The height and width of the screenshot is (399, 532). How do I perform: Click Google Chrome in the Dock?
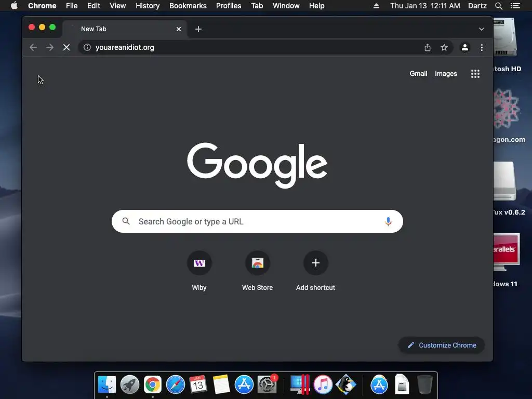[x=153, y=385]
